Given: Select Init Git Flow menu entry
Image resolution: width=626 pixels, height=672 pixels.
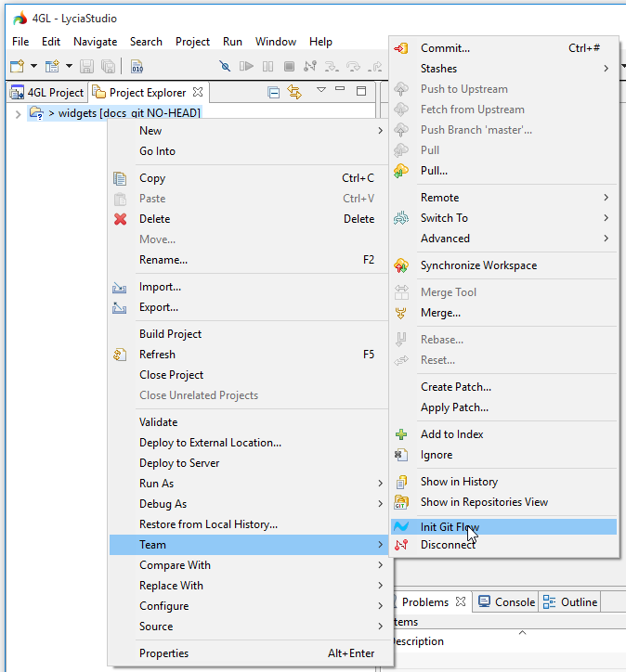Looking at the screenshot, I should [450, 526].
